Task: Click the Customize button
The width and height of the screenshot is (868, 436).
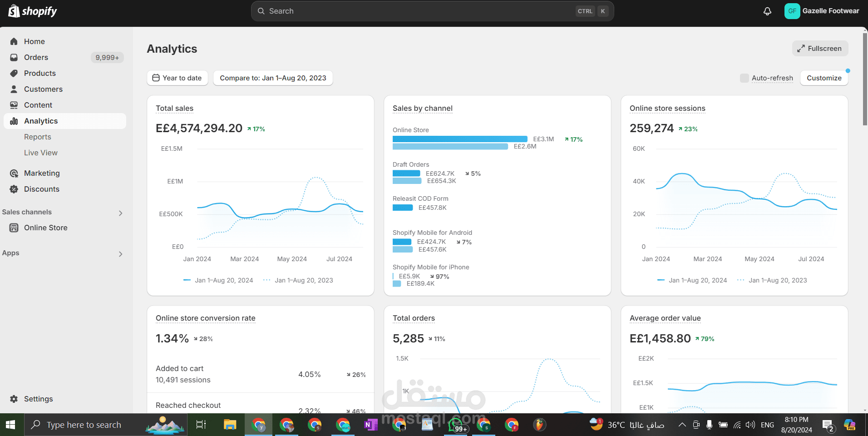Action: 824,78
